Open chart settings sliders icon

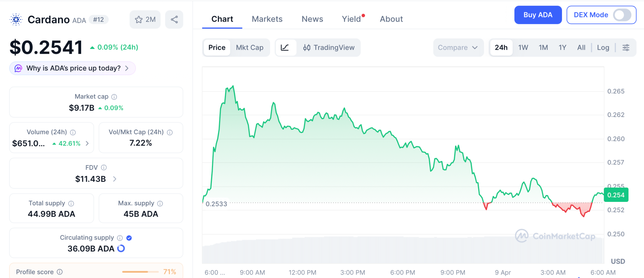626,47
